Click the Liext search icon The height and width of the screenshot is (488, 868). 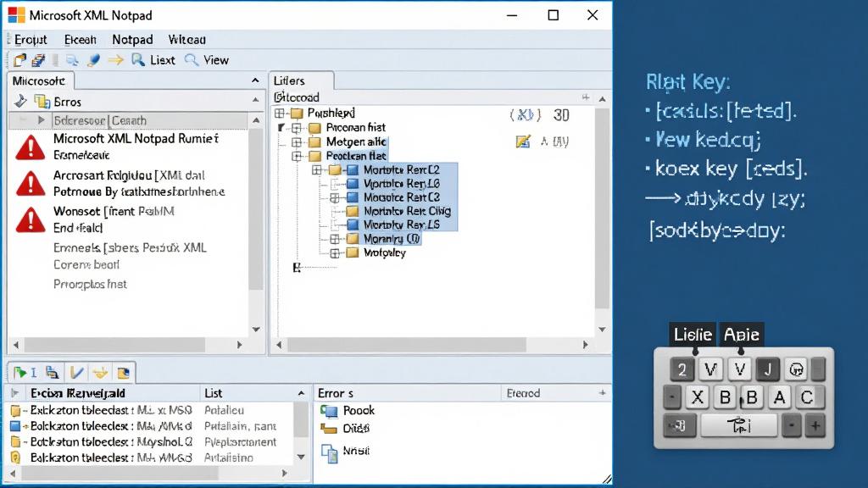tap(138, 60)
